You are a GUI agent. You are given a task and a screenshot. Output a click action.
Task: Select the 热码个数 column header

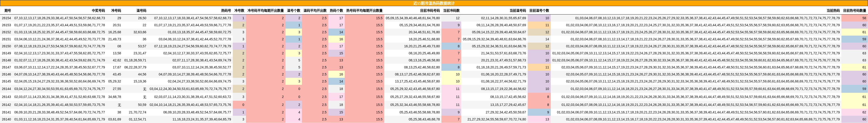tap(336, 11)
